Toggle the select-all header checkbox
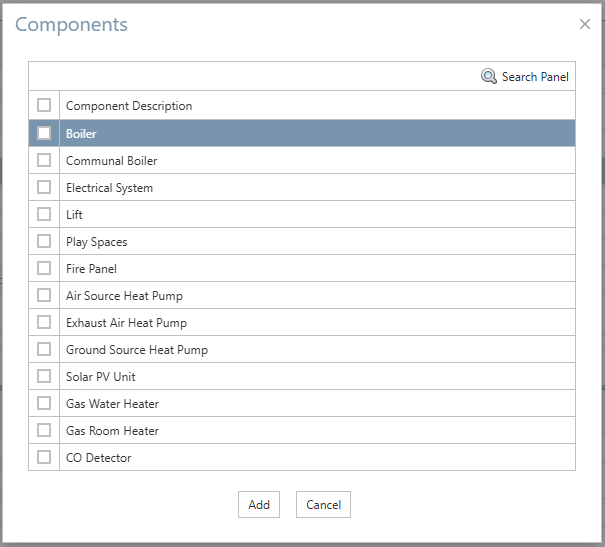 pyautogui.click(x=44, y=105)
